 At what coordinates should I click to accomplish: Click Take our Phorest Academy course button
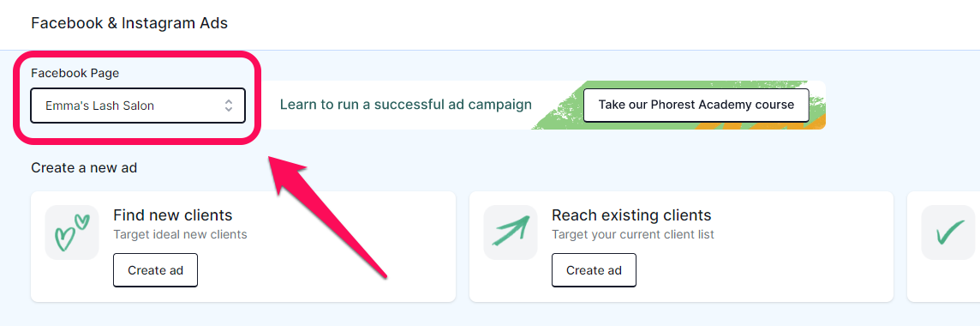(x=696, y=106)
